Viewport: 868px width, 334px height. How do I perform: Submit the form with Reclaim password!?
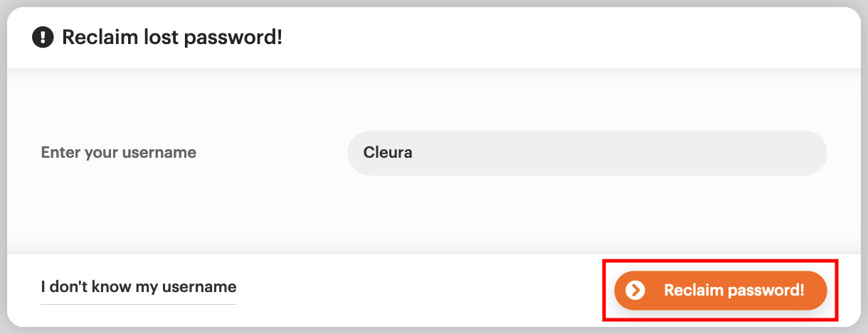pos(720,290)
